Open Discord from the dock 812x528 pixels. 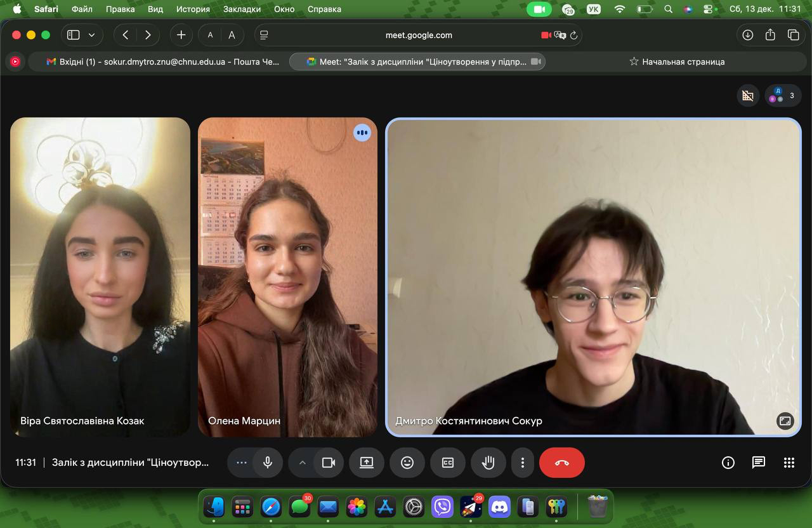[x=500, y=507]
